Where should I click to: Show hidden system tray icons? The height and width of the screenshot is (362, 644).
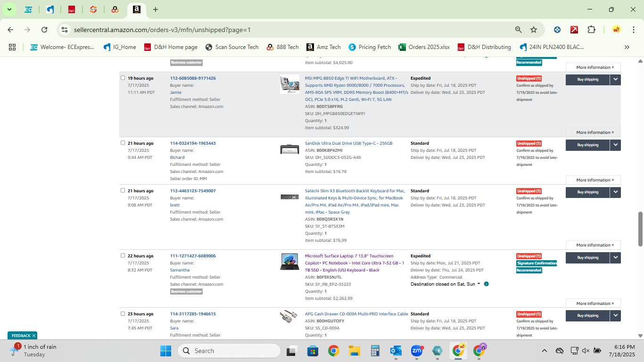pyautogui.click(x=544, y=351)
